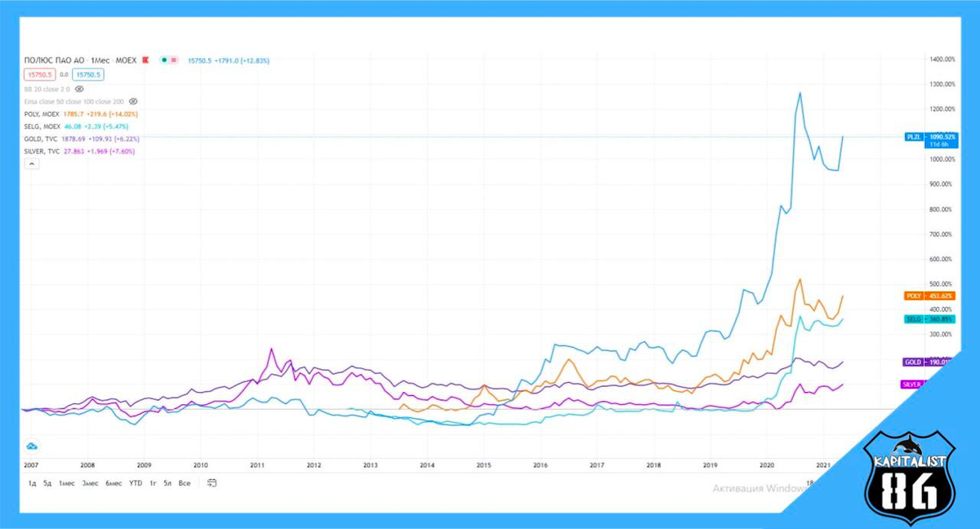The width and height of the screenshot is (980, 529).
Task: Click the 1878.69 +109.93 (+6.22%) GOLD values
Action: [x=99, y=139]
